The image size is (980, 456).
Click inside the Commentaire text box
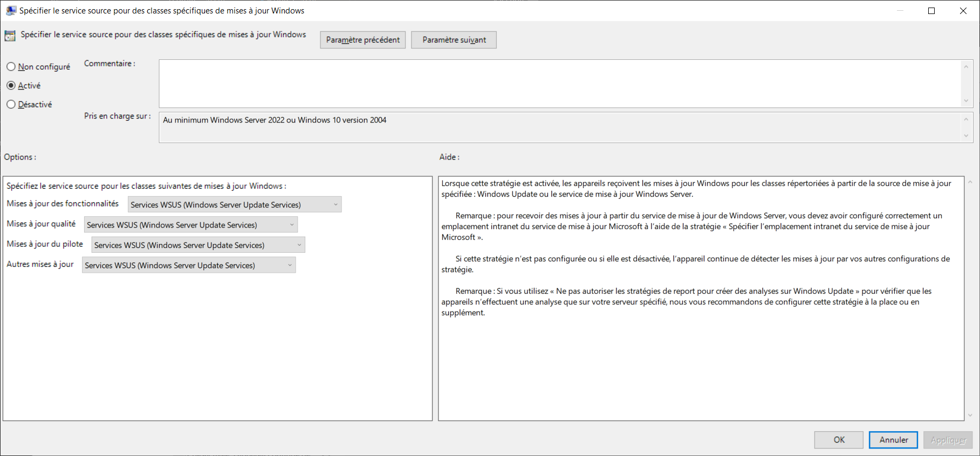(559, 84)
